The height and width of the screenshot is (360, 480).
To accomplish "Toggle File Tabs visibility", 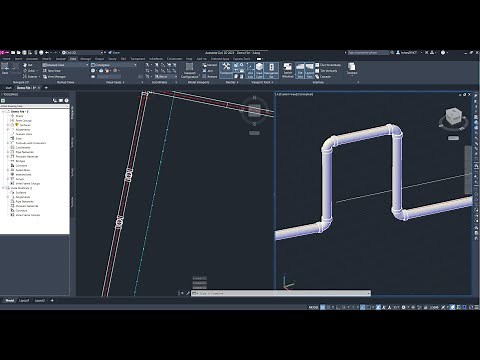I will 300,71.
